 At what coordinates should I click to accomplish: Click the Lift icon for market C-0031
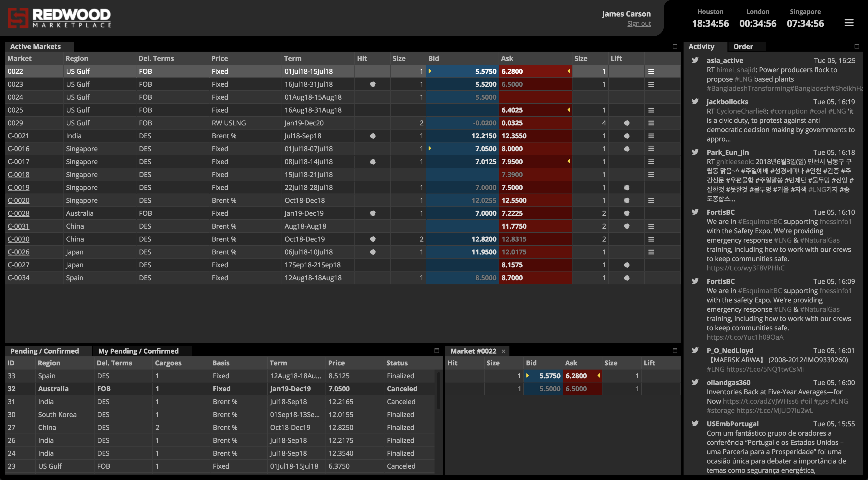(626, 226)
